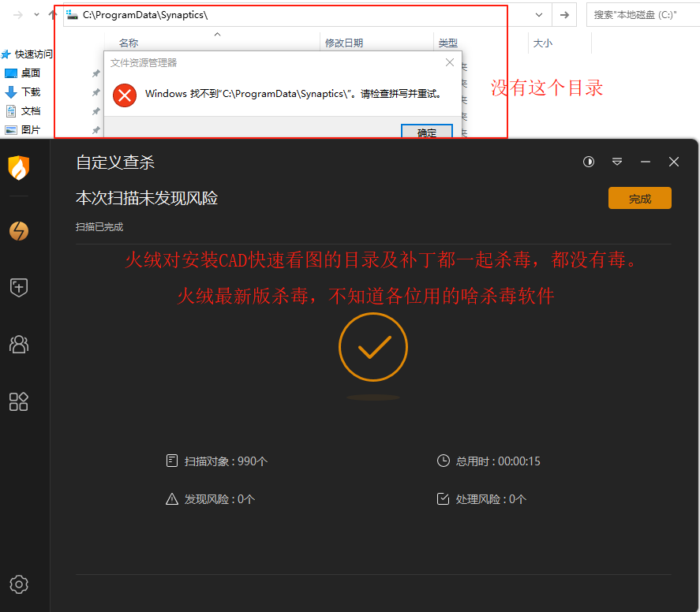Click the orange checkmark scan result circle
The image size is (700, 612).
click(373, 347)
